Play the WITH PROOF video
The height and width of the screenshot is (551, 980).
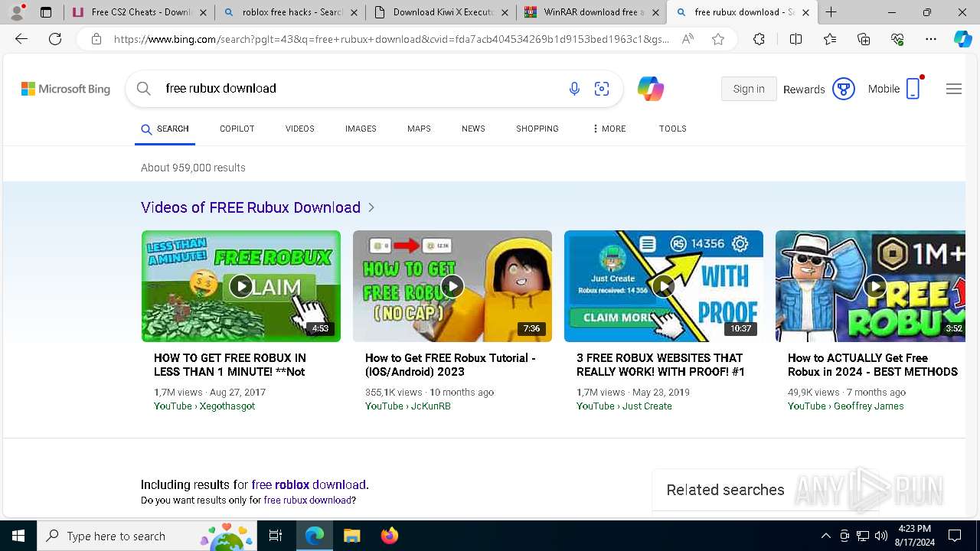[x=664, y=286]
